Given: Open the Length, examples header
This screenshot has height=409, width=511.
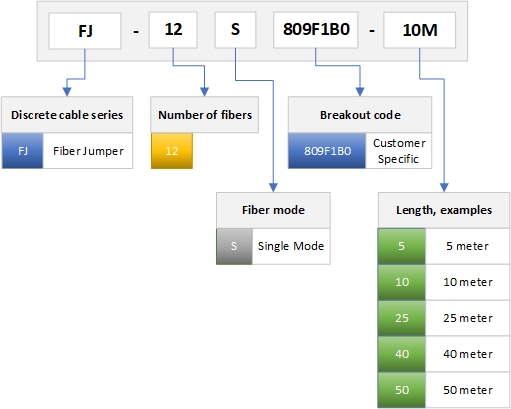Looking at the screenshot, I should click(444, 210).
